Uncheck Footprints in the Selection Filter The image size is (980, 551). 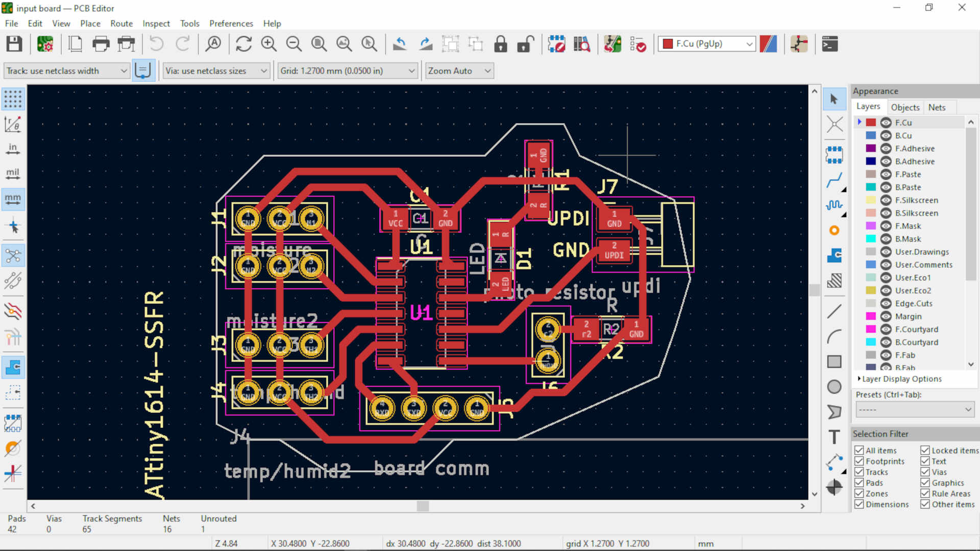coord(860,461)
